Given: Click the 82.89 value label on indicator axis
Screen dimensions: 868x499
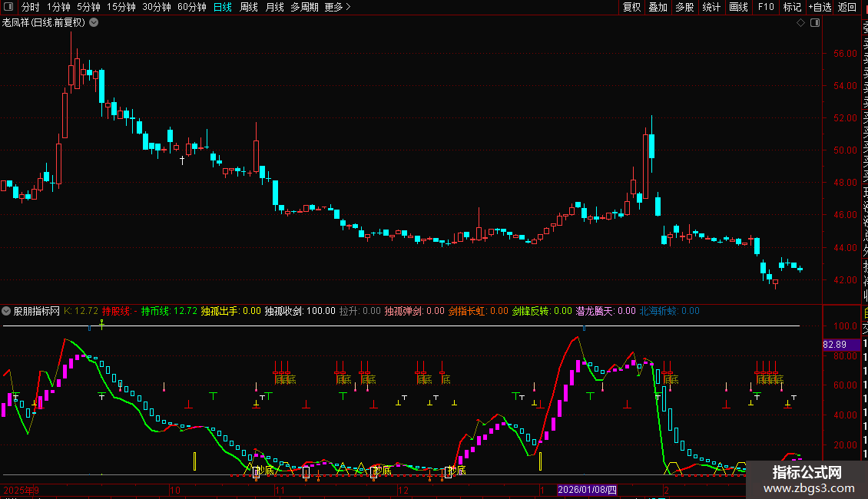Looking at the screenshot, I should click(834, 345).
